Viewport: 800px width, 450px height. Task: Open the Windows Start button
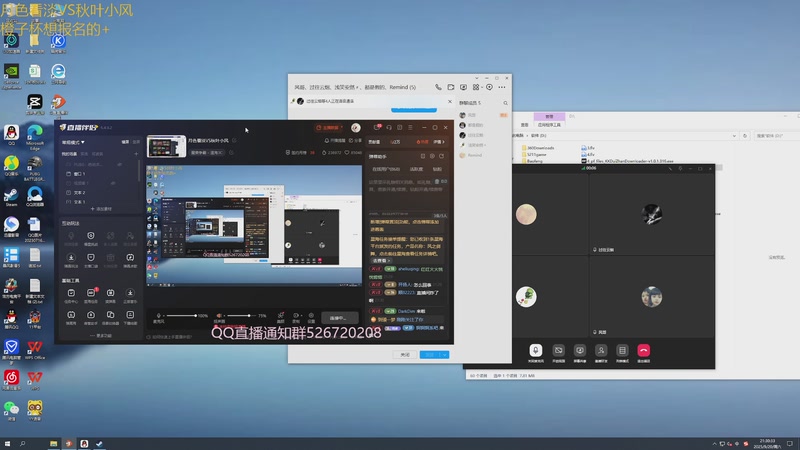[x=7, y=444]
